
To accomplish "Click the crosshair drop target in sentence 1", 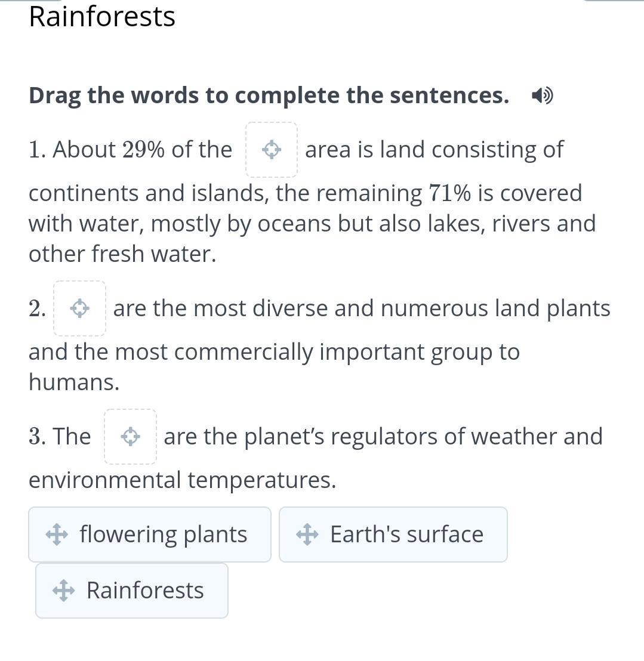I will click(x=272, y=150).
